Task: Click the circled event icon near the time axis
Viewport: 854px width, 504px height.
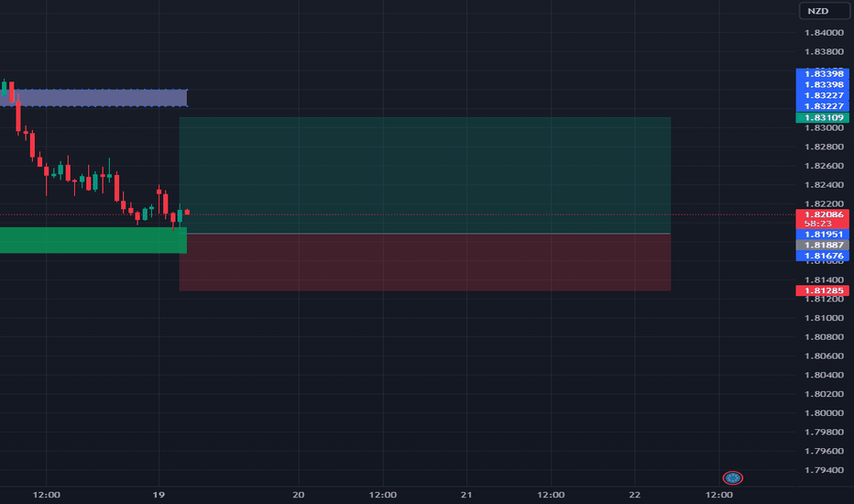Action: click(x=732, y=477)
